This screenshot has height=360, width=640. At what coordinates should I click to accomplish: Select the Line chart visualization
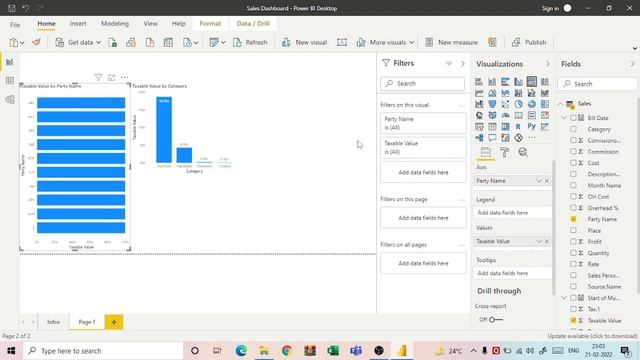coord(479,93)
